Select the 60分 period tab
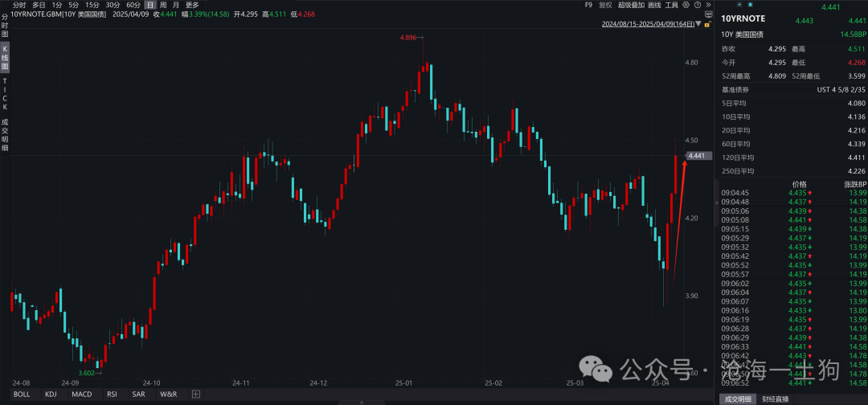The width and height of the screenshot is (868, 405). coord(133,5)
